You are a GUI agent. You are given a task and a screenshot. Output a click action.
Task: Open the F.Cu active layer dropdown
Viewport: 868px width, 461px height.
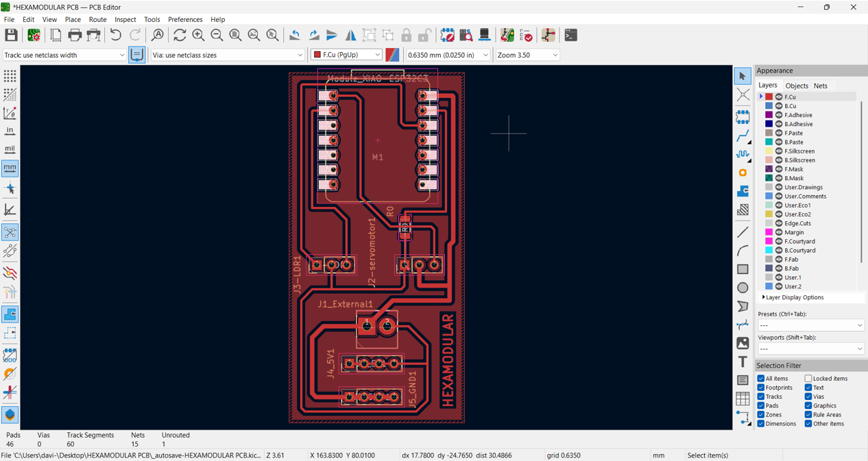pos(346,55)
